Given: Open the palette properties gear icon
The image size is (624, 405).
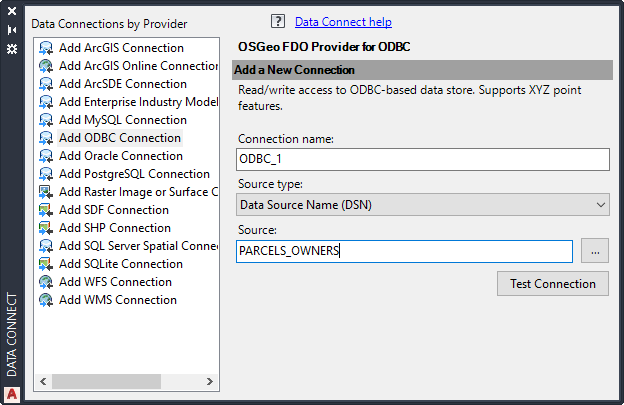Looking at the screenshot, I should coord(12,48).
